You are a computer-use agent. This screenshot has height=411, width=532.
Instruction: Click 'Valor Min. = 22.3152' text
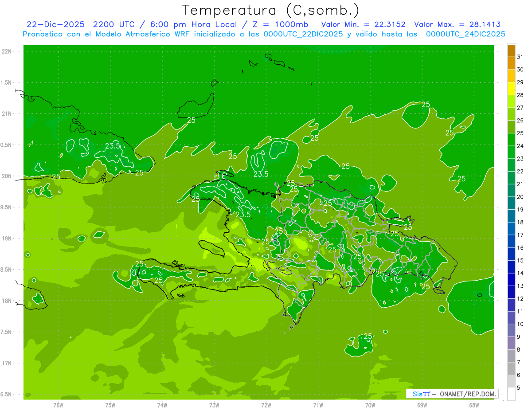364,24
